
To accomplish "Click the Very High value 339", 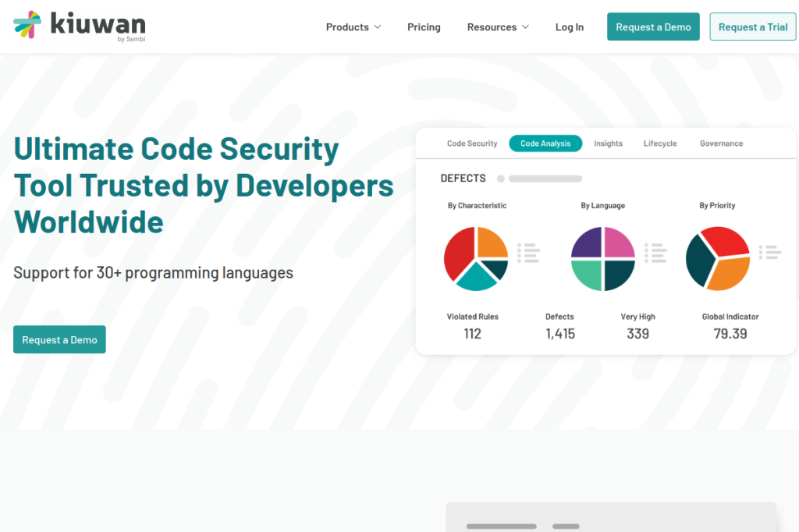I will [638, 334].
